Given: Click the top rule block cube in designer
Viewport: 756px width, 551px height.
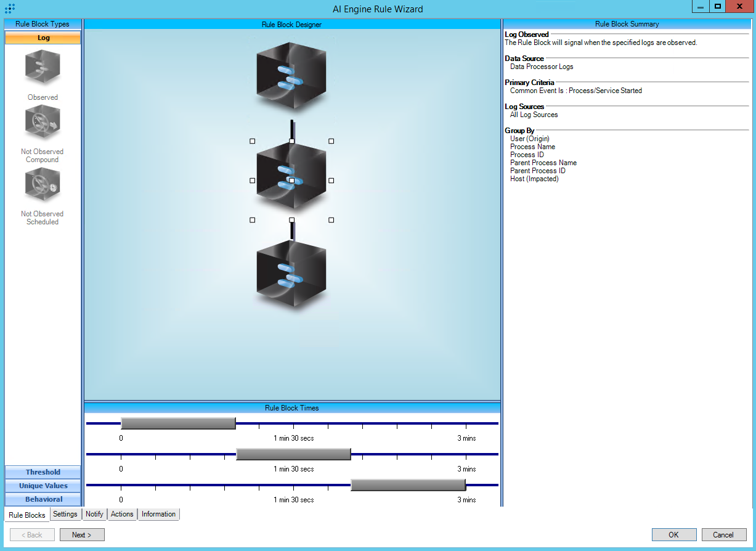Looking at the screenshot, I should [291, 75].
